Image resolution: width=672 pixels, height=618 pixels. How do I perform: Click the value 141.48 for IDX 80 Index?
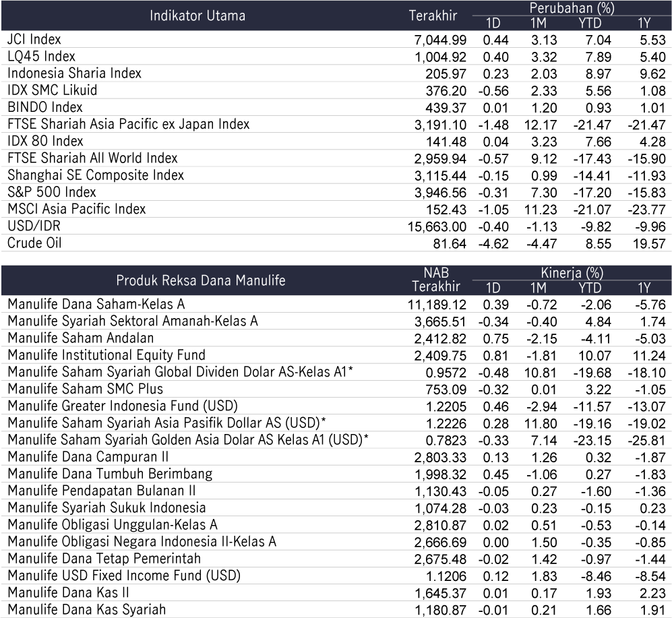coord(446,142)
